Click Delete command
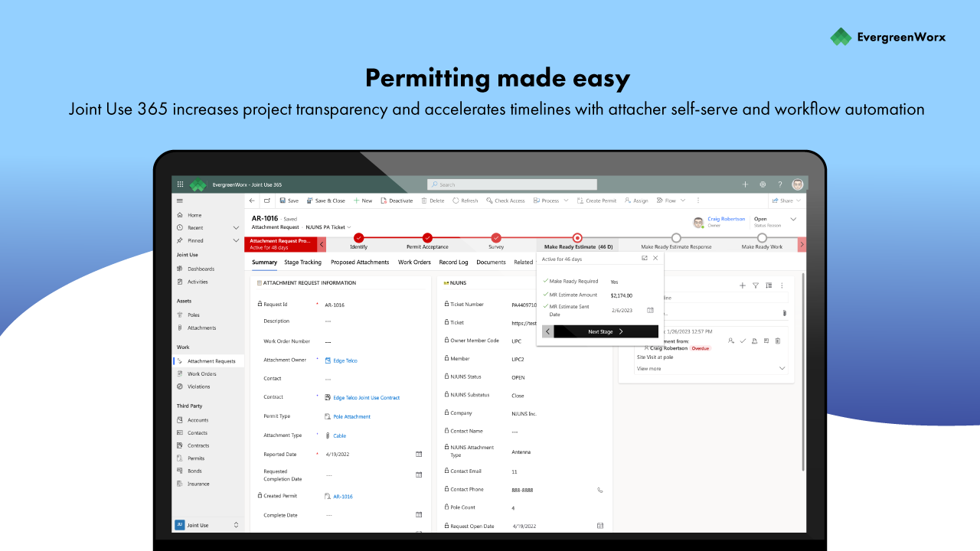This screenshot has height=551, width=980. pos(433,201)
